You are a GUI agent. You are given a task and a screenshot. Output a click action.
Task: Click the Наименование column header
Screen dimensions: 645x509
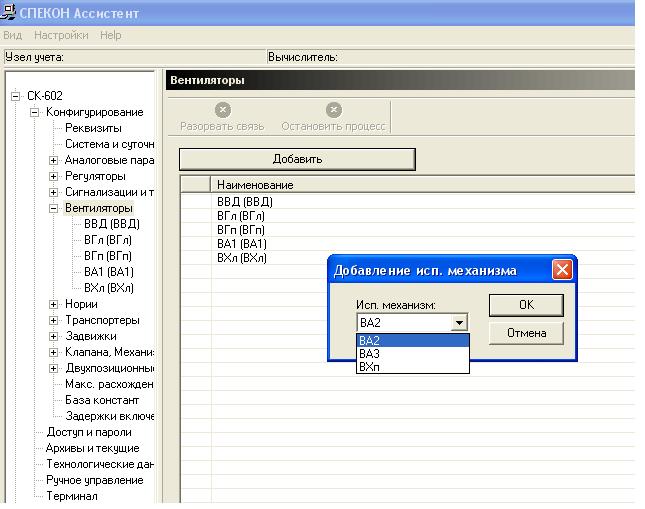point(423,185)
